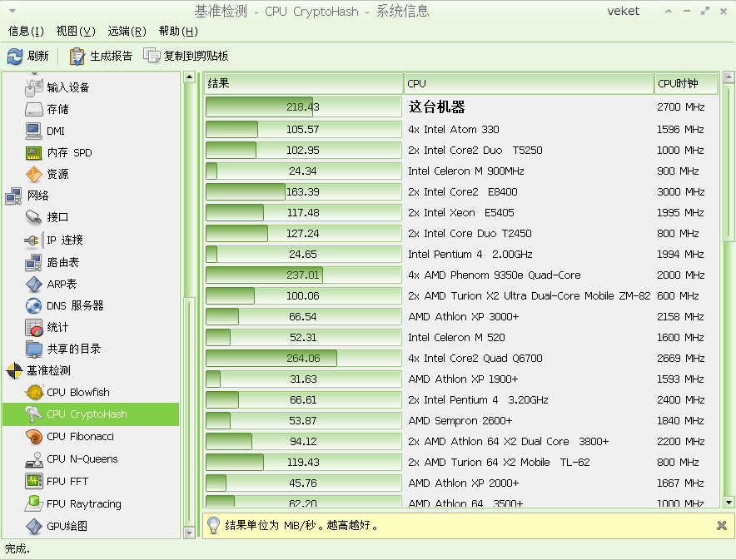The image size is (736, 560).
Task: Select the 2x Intel Xeon E5405 row
Action: pos(462,212)
